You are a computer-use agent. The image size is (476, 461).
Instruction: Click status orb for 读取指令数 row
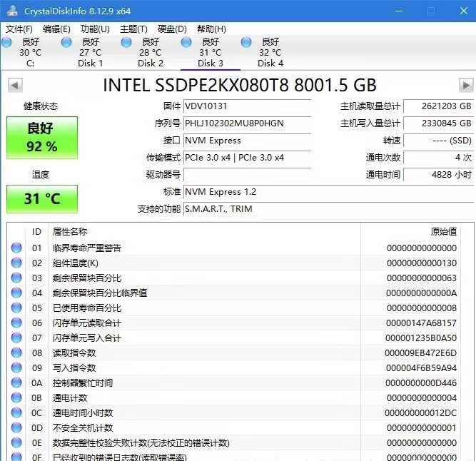pyautogui.click(x=16, y=353)
